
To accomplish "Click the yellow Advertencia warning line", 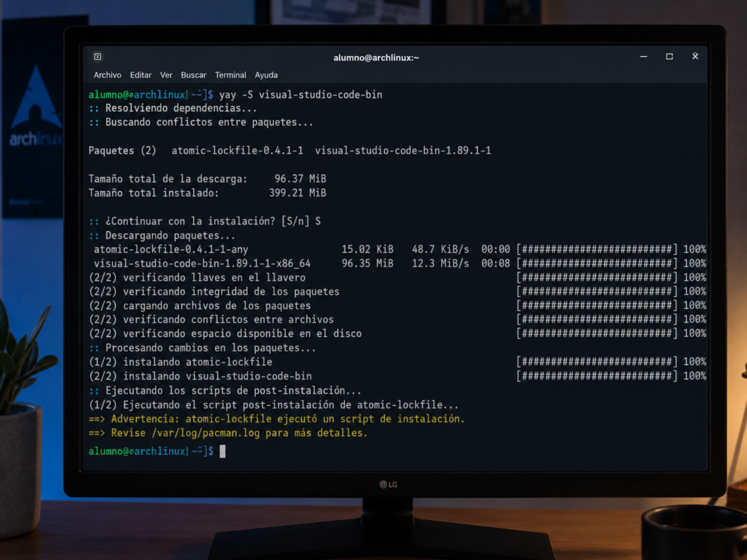I will (x=276, y=418).
